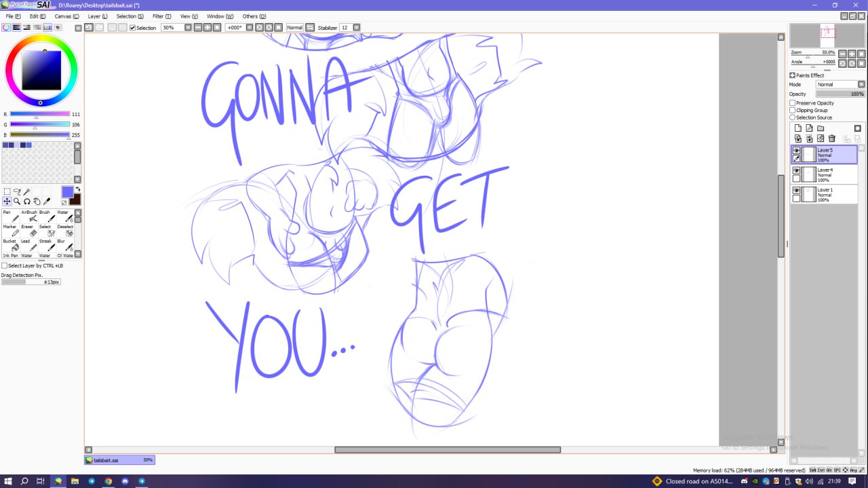This screenshot has height=488, width=868.
Task: Hide Layer4 using its eye icon
Action: [796, 170]
